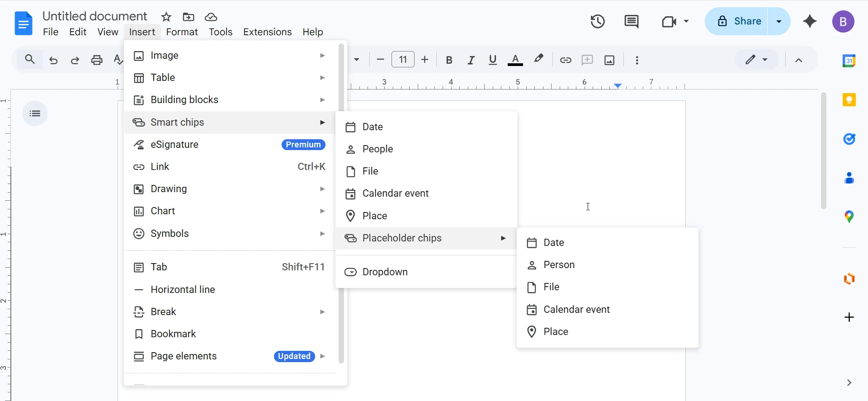
Task: Toggle italic formatting
Action: click(471, 60)
